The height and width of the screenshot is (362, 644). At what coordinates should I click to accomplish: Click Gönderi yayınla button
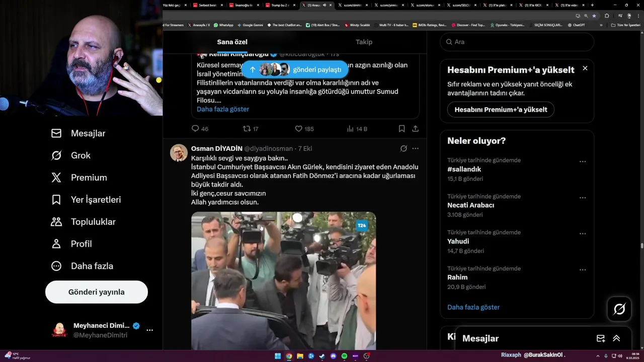tap(97, 292)
